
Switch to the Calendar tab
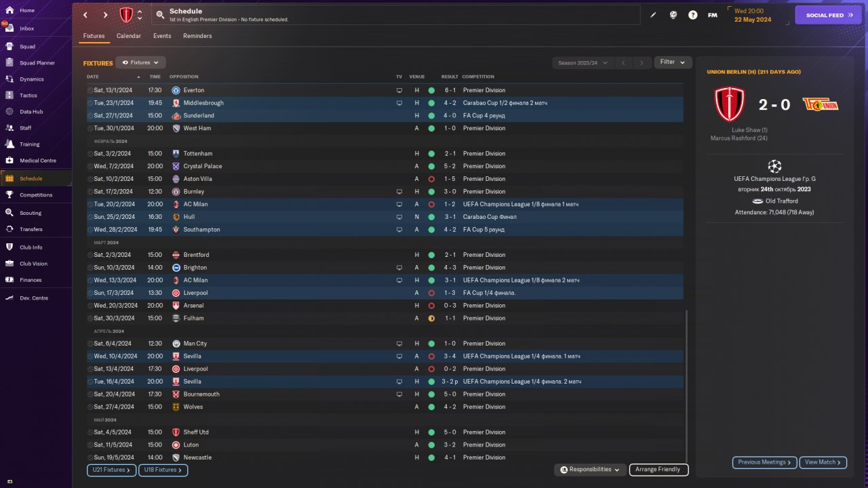(x=129, y=36)
